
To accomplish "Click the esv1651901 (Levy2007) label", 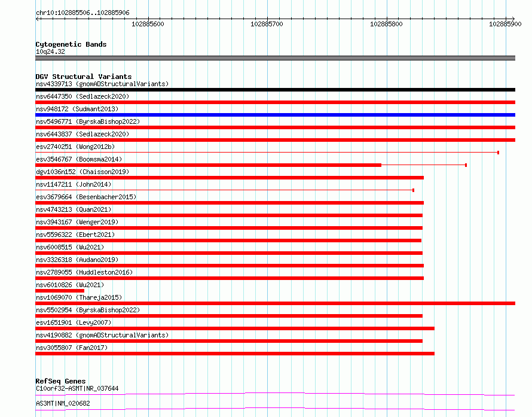I will point(74,322).
